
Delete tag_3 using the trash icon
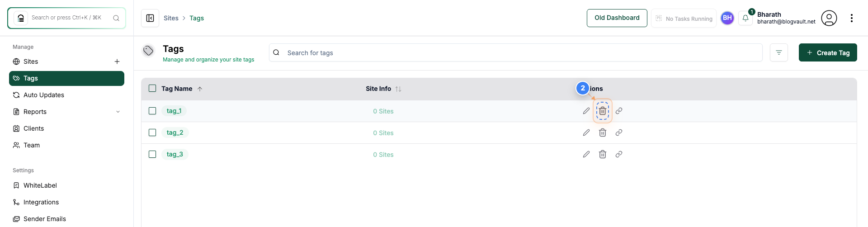[603, 154]
